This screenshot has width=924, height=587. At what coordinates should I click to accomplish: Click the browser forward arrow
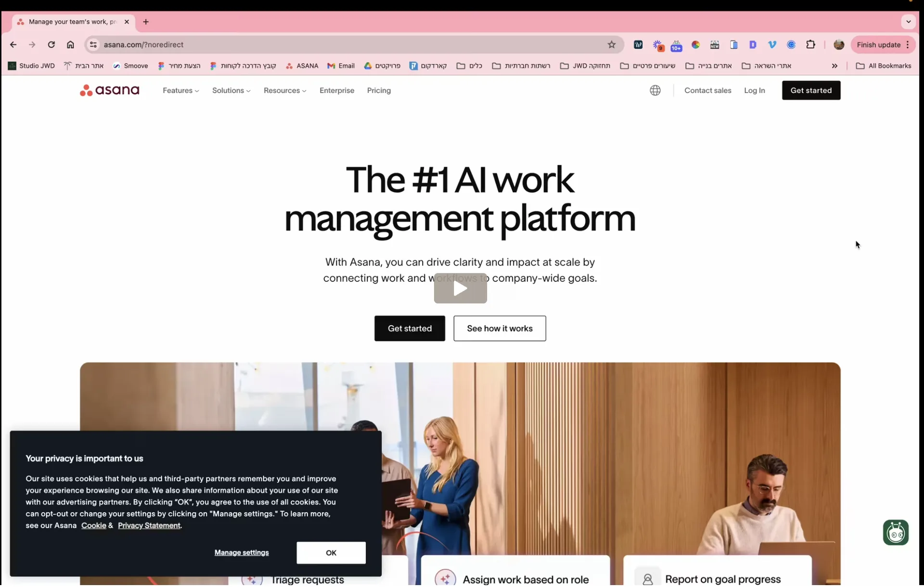(x=32, y=45)
